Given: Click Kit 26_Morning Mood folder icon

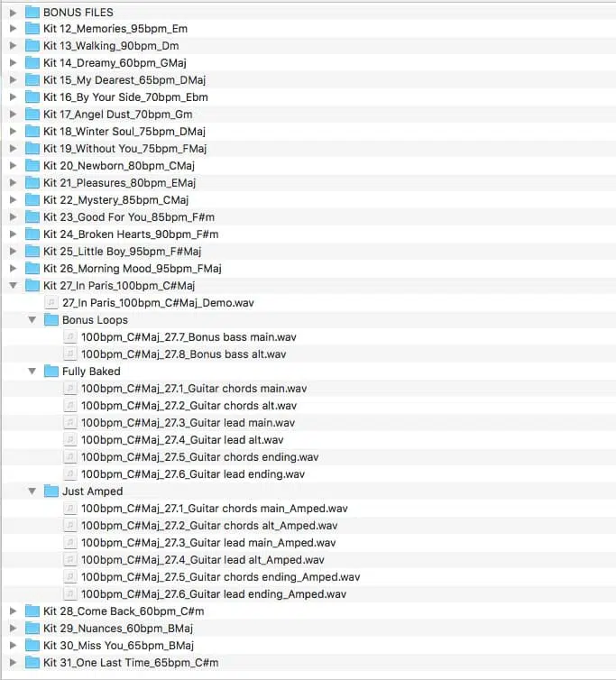Looking at the screenshot, I should (32, 269).
